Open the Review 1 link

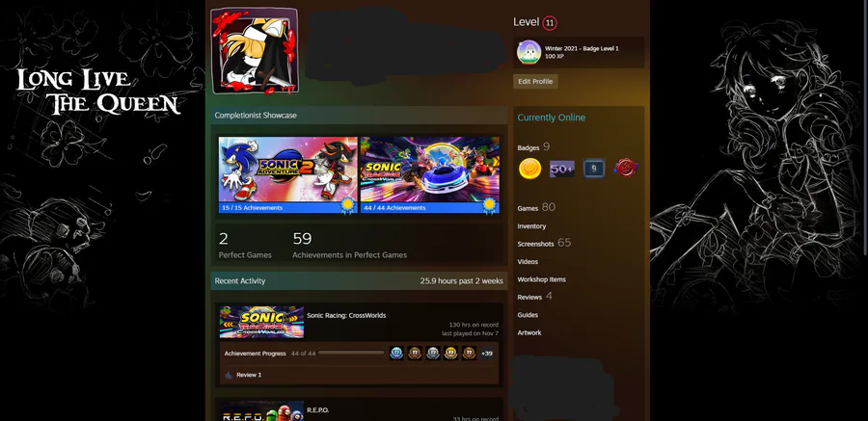pos(249,375)
